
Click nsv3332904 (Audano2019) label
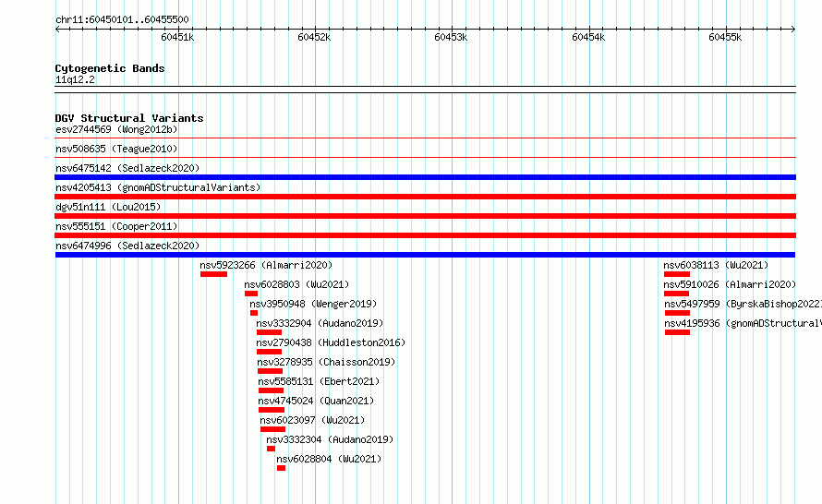tap(320, 323)
